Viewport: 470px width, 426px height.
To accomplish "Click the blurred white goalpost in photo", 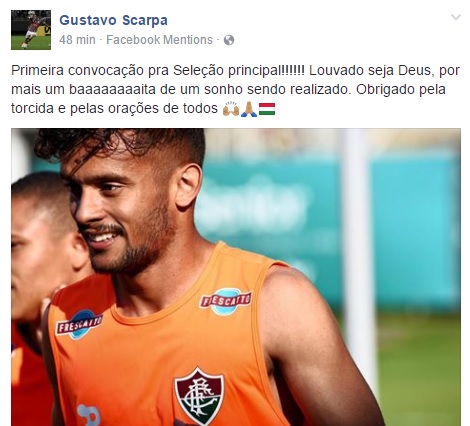I will pos(358,253).
